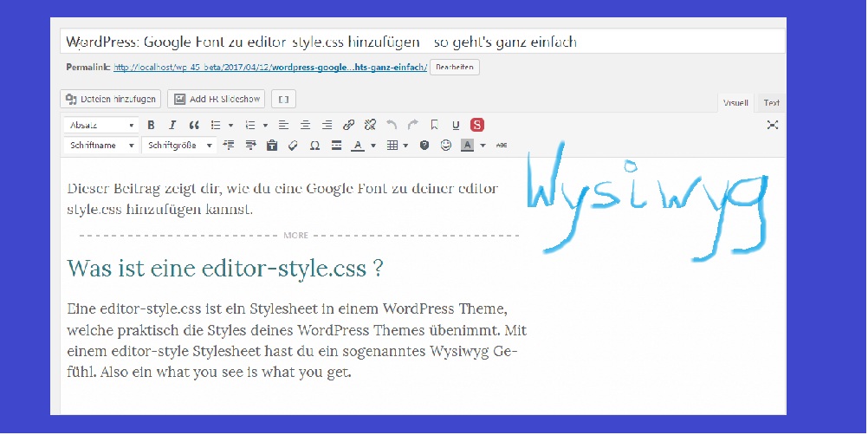The image size is (868, 435).
Task: Insert a horizontal line
Action: click(336, 145)
